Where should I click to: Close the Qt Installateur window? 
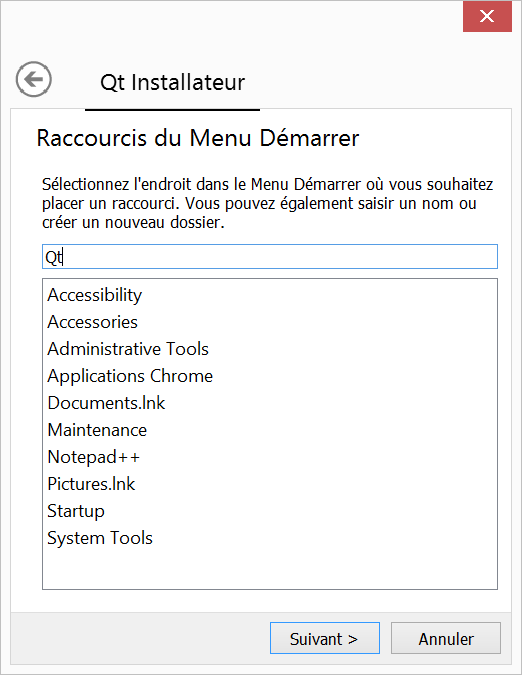click(487, 16)
